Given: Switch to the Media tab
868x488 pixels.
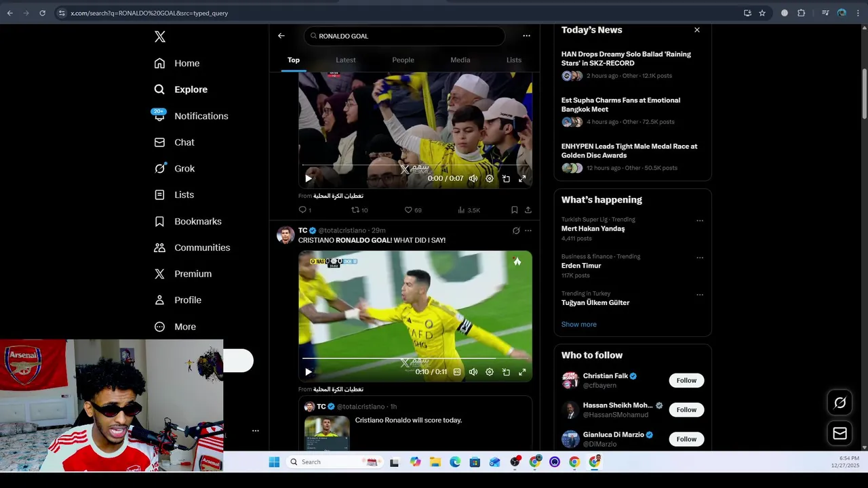Looking at the screenshot, I should click(460, 60).
